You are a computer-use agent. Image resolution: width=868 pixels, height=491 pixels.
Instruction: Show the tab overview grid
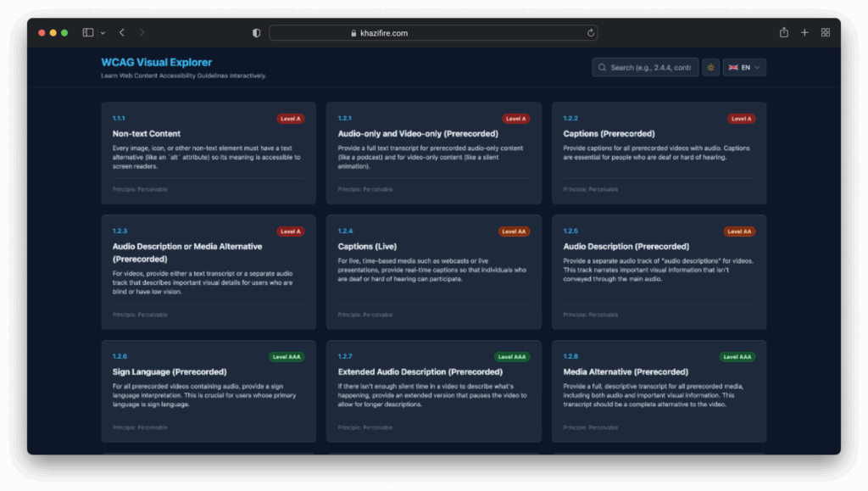(x=826, y=33)
